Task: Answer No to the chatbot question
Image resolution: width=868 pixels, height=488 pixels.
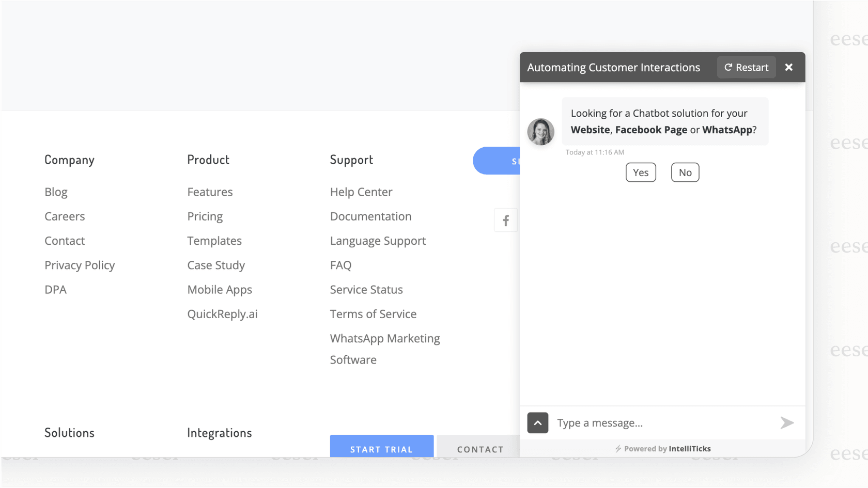Action: (685, 172)
